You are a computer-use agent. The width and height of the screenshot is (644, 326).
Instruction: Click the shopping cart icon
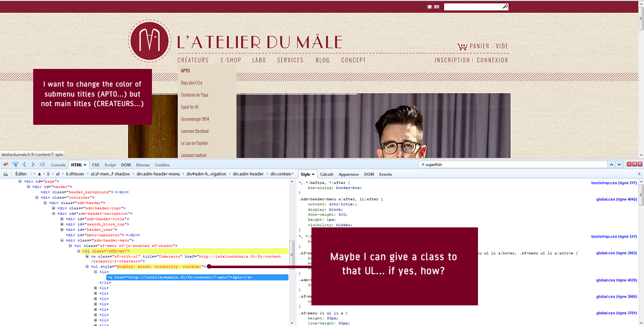click(x=462, y=46)
